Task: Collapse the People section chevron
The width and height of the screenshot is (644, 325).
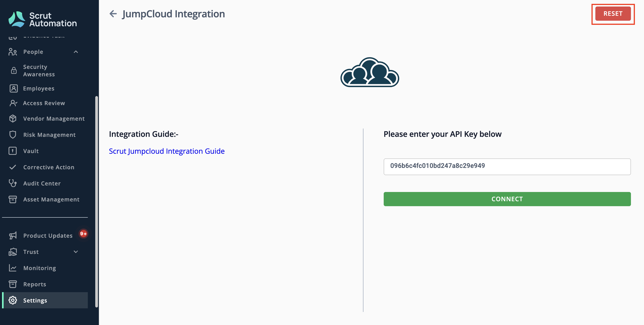Action: [76, 52]
